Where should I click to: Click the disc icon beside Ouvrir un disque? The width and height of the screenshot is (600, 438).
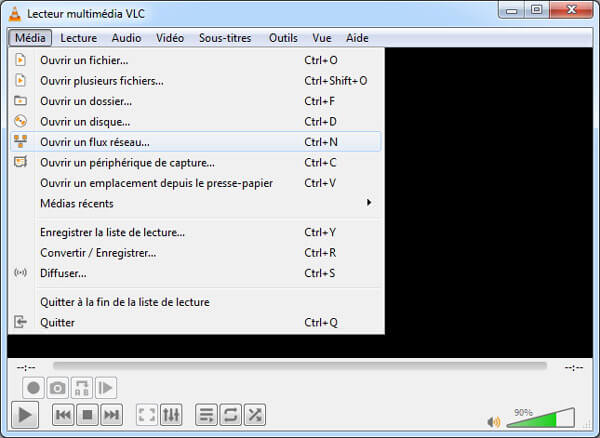(20, 121)
